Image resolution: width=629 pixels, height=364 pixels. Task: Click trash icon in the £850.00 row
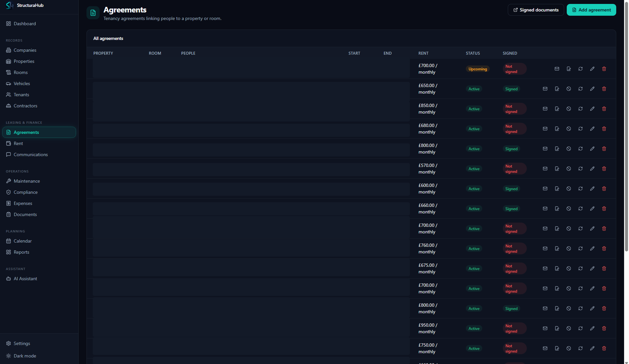604,109
